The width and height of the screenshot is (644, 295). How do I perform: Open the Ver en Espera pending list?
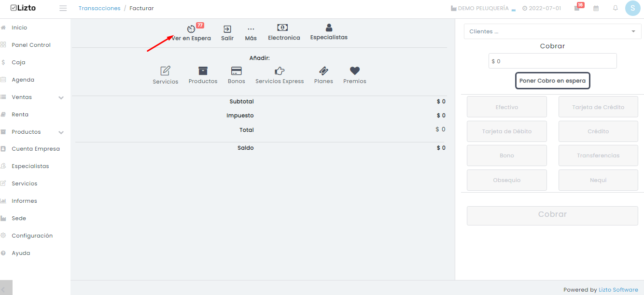tap(191, 29)
